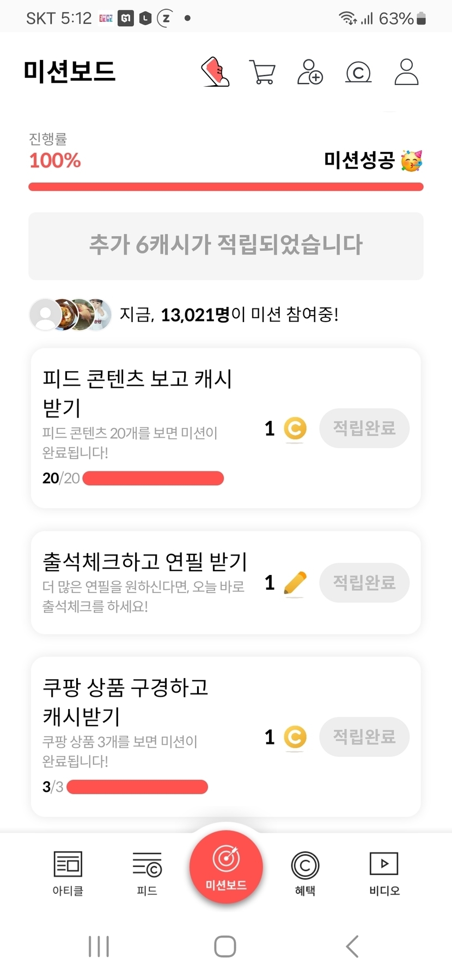Image resolution: width=452 pixels, height=980 pixels.
Task: Switch to the 아티클 tab
Action: tap(68, 873)
